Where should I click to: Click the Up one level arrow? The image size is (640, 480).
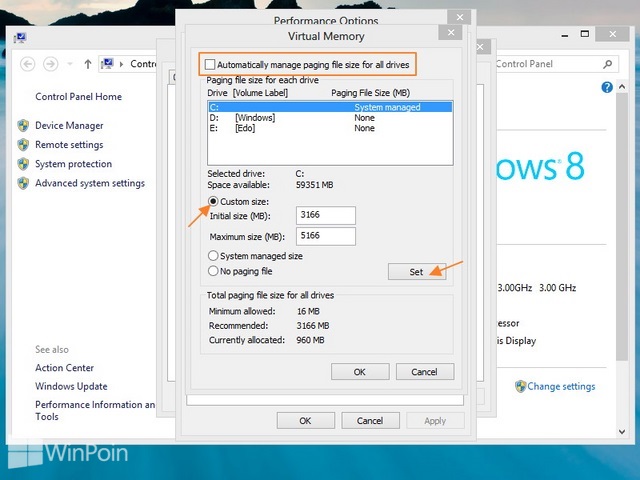(88, 64)
